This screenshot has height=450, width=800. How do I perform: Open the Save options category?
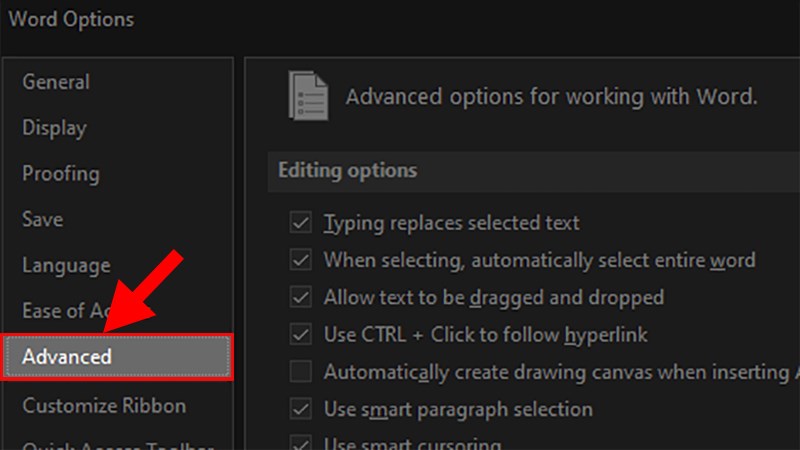pyautogui.click(x=43, y=219)
